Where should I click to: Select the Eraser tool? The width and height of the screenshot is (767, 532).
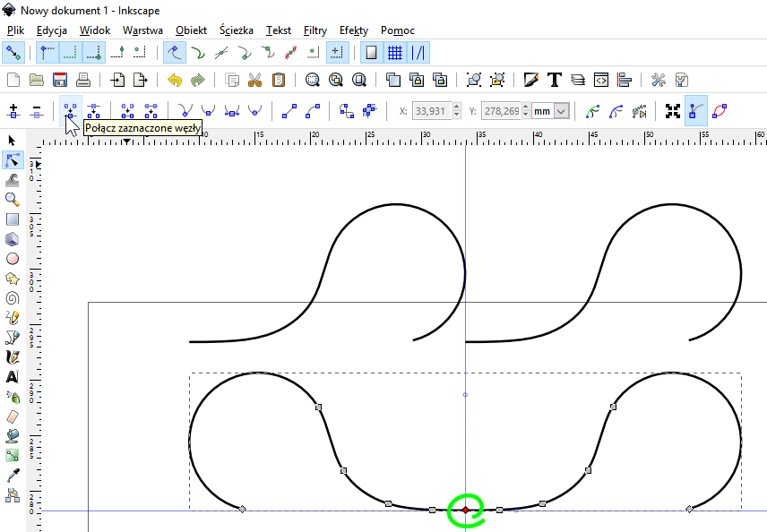click(x=13, y=416)
